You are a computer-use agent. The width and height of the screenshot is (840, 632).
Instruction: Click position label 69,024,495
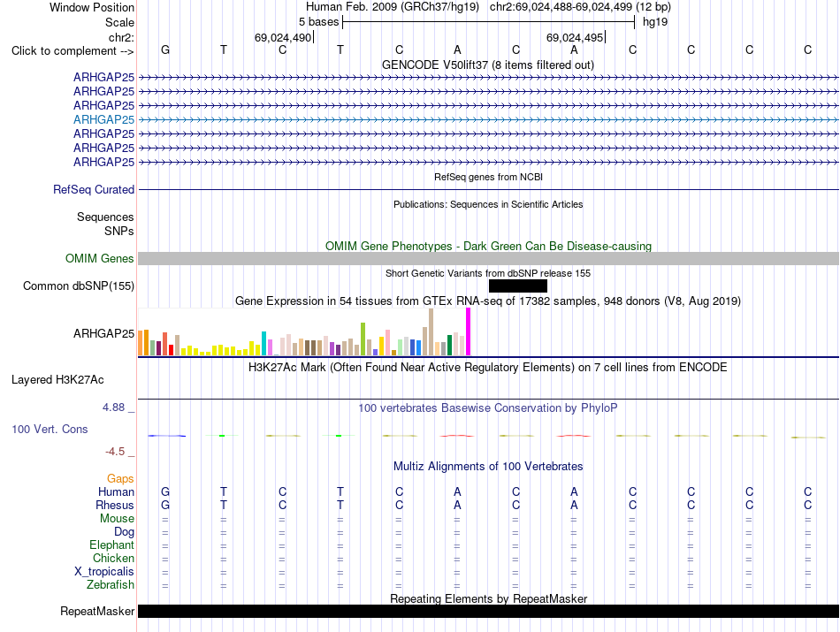(x=575, y=37)
